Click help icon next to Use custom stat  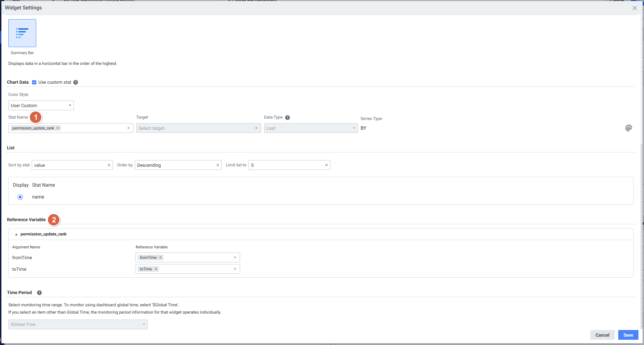pos(76,82)
